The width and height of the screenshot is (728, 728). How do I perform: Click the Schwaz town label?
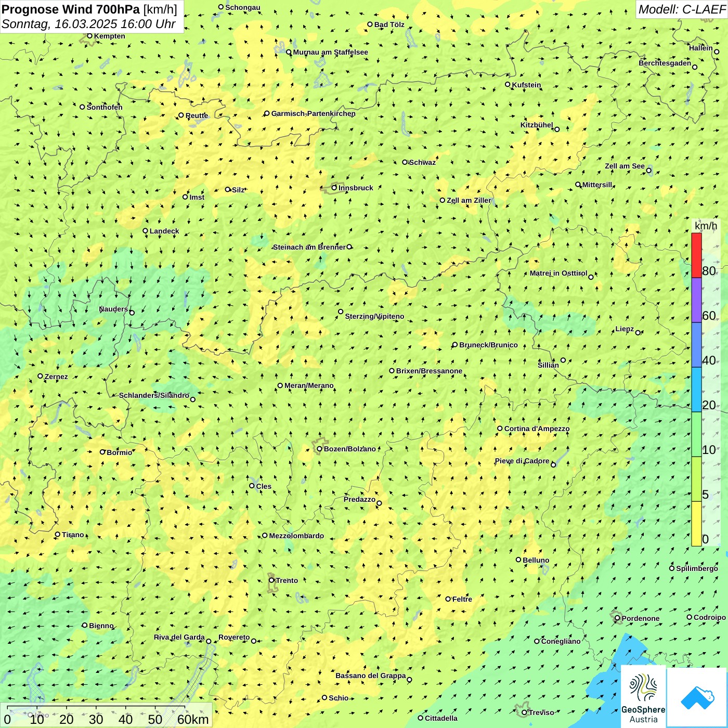pos(422,162)
